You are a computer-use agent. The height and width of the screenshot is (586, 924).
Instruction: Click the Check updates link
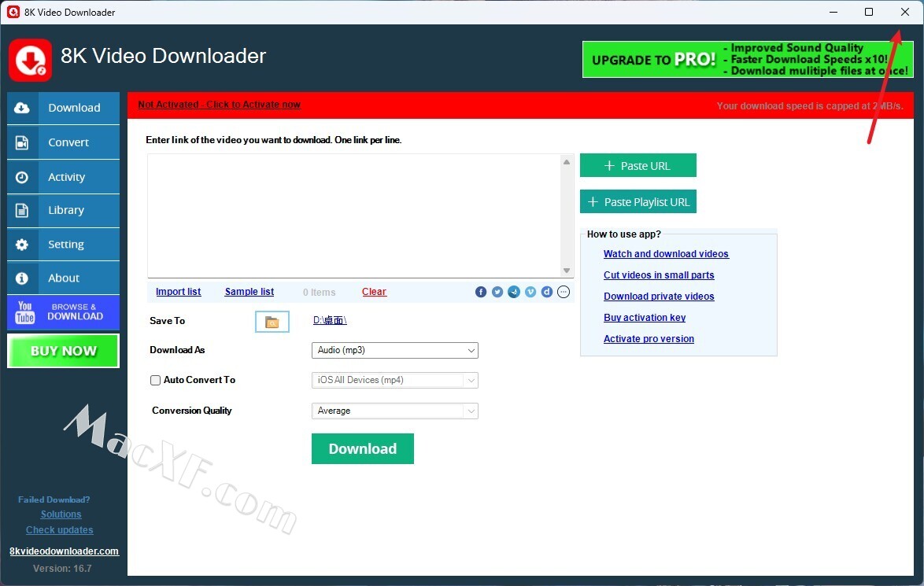60,530
